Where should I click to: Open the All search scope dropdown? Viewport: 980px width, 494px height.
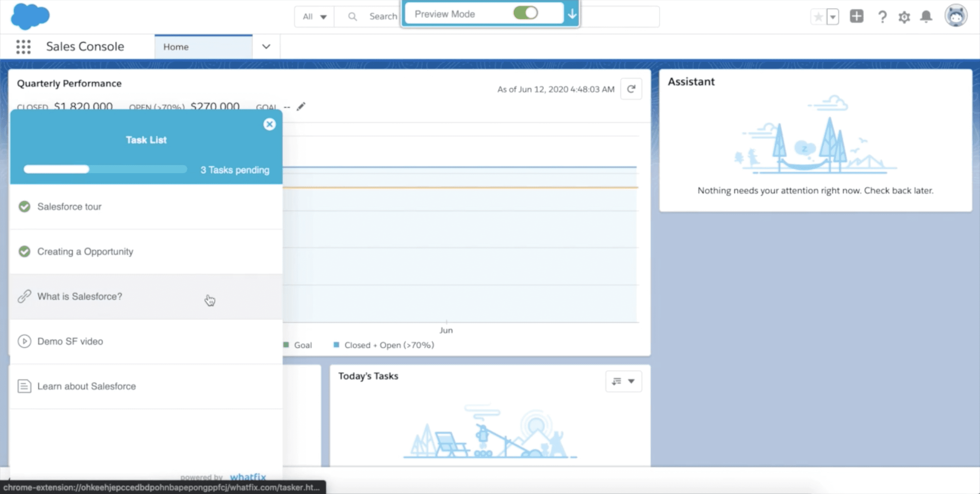point(314,17)
